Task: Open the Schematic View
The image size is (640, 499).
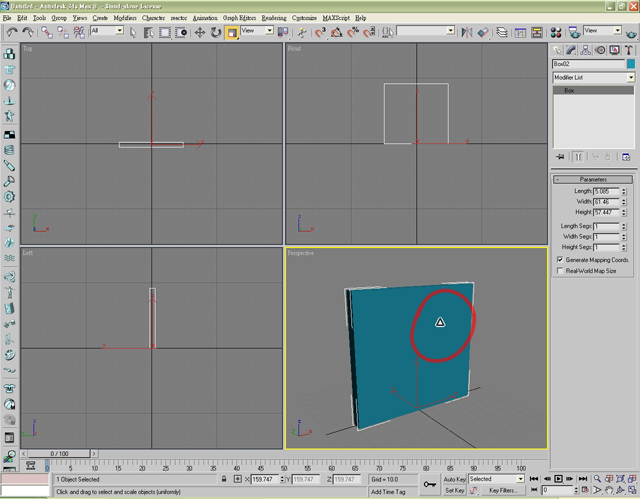Action: (x=537, y=32)
